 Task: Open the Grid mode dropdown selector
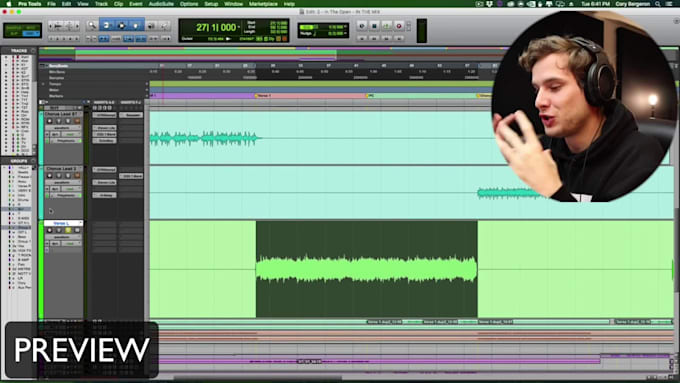tap(30, 33)
